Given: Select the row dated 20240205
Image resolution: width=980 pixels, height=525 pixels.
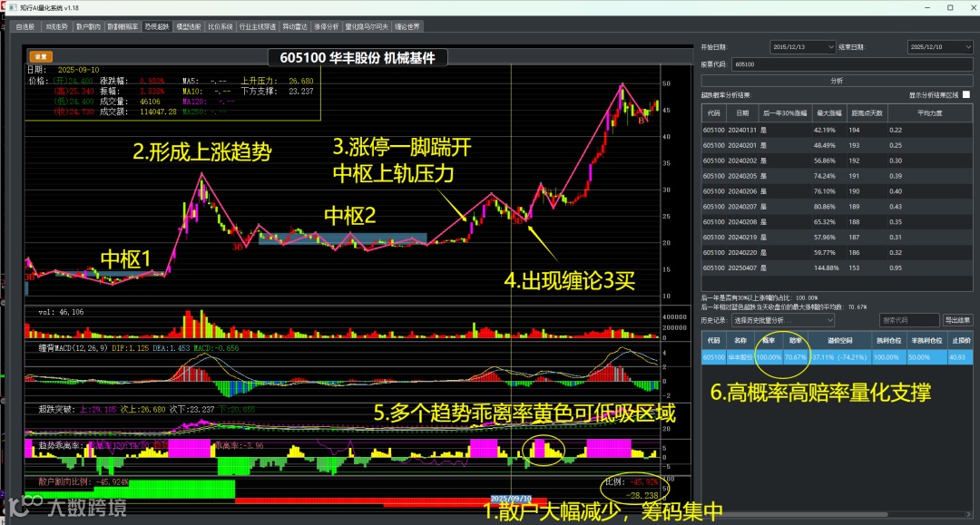Looking at the screenshot, I should pos(837,176).
